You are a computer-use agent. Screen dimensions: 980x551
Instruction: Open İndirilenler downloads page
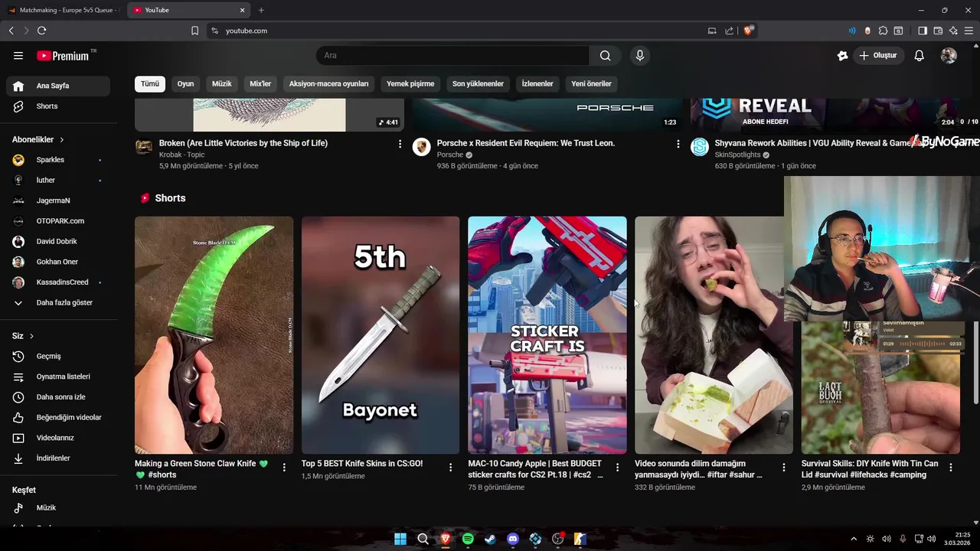tap(58, 458)
